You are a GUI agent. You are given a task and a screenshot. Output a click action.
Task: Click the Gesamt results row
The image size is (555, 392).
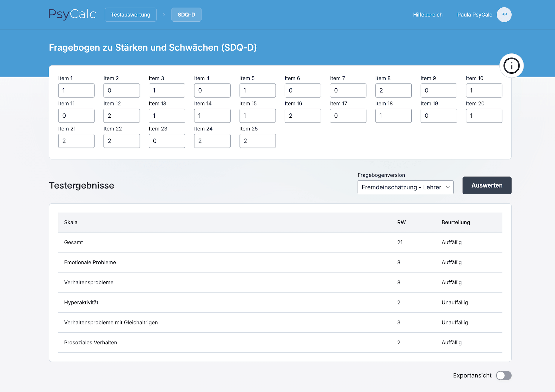280,242
